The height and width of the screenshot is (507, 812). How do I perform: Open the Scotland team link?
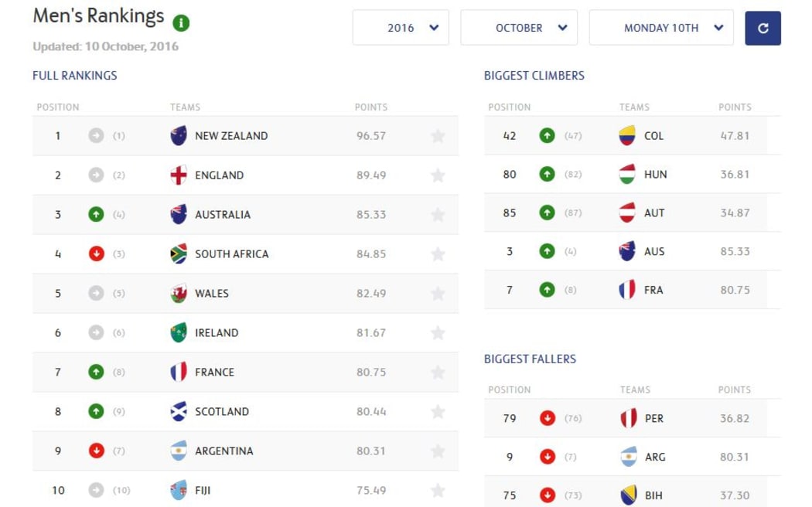click(x=222, y=412)
